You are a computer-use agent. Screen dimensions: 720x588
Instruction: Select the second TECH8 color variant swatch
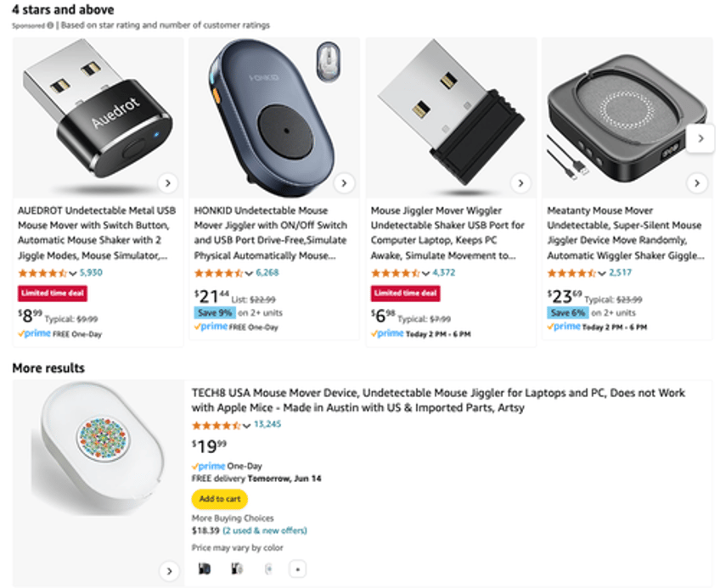[237, 569]
